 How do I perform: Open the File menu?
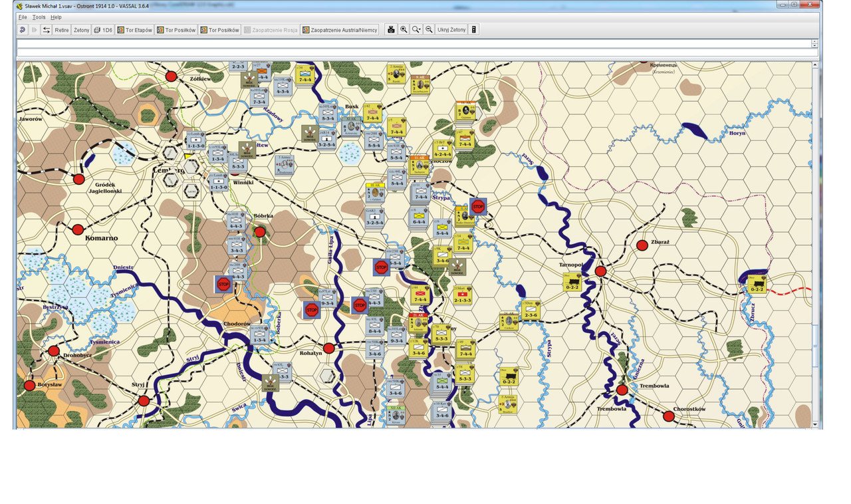23,17
